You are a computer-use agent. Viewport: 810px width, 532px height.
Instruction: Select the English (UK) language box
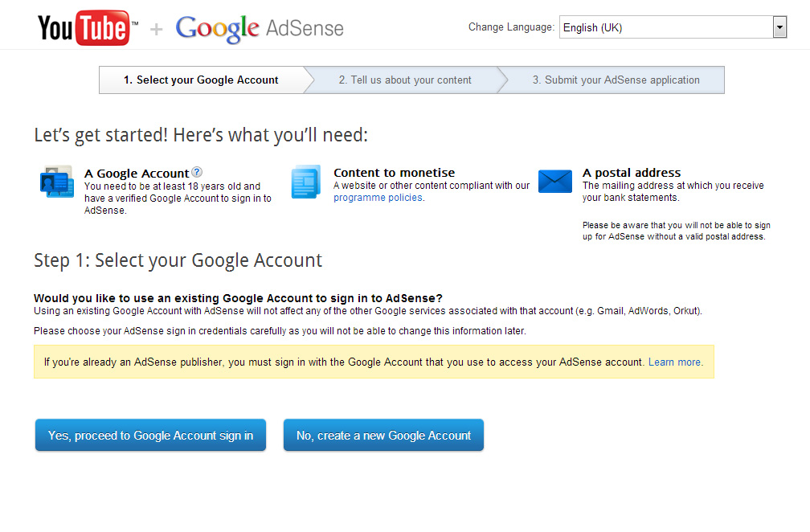tap(673, 27)
